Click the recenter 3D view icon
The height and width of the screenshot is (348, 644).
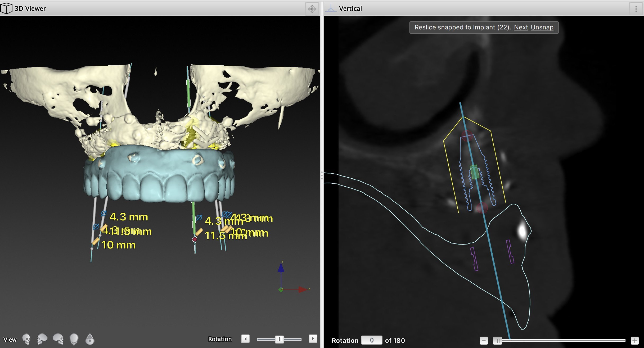pyautogui.click(x=312, y=9)
